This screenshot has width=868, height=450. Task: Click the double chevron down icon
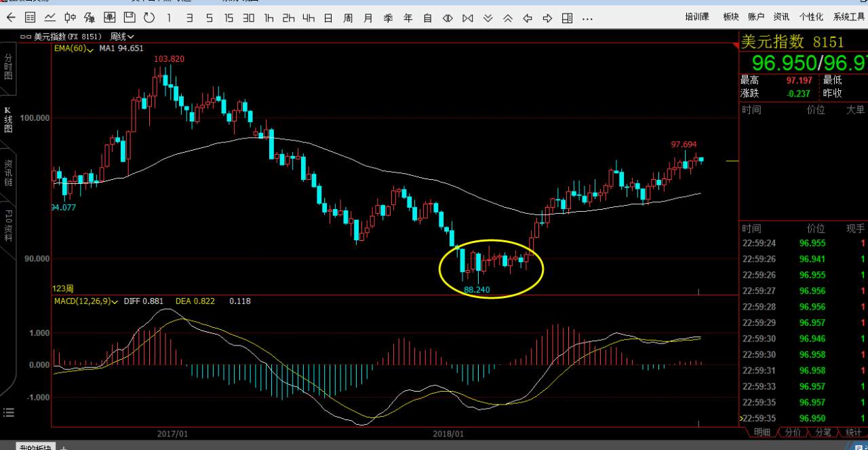pos(488,18)
